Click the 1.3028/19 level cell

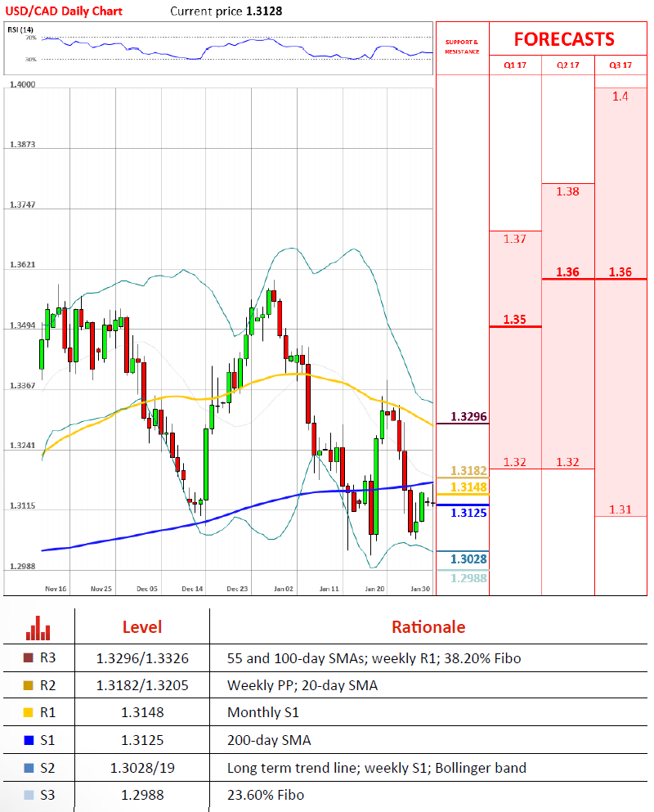(142, 768)
